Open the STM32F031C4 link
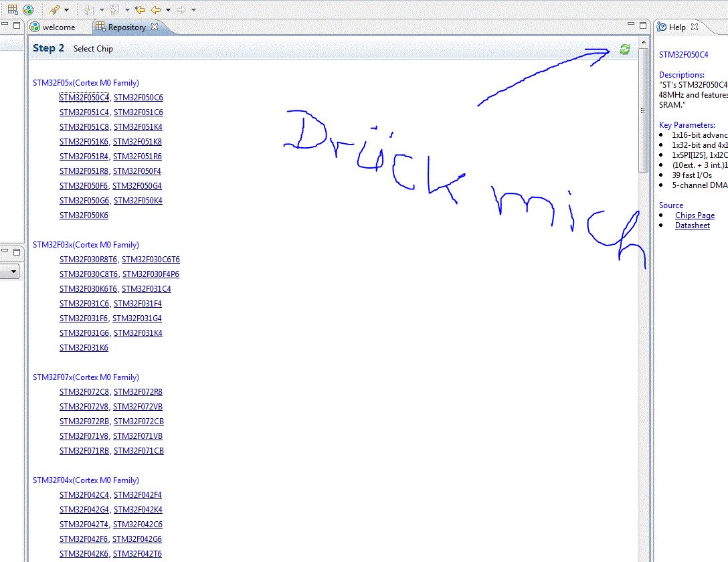 [147, 288]
